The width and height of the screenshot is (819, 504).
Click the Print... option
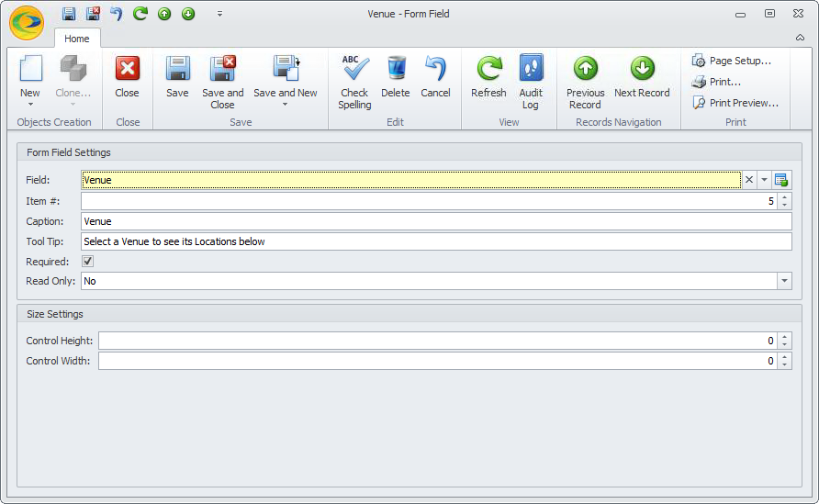click(716, 82)
